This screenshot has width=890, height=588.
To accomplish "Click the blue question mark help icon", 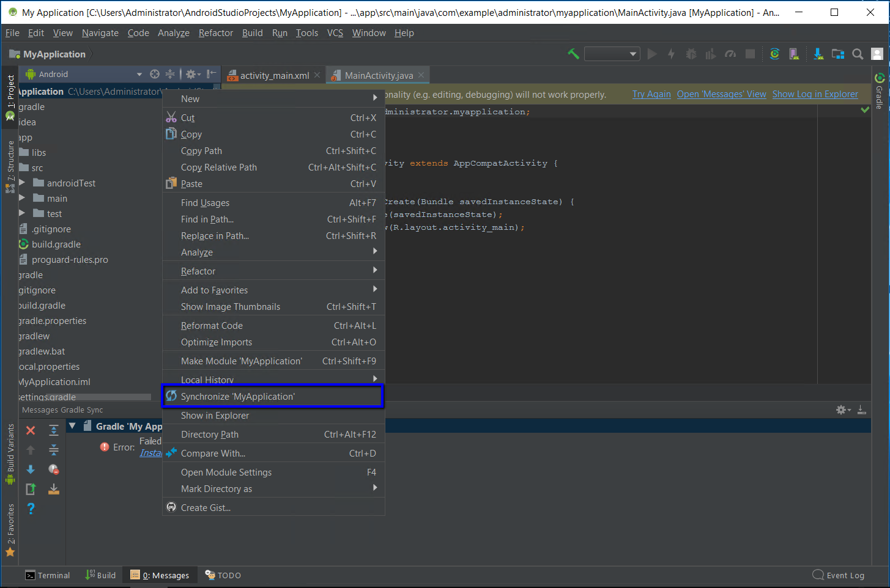I will coord(31,509).
